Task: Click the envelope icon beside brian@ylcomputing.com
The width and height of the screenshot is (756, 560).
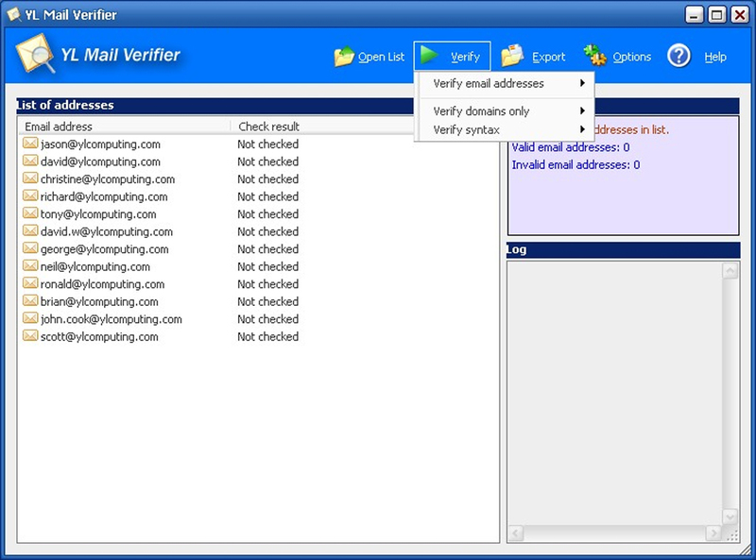Action: [x=30, y=300]
